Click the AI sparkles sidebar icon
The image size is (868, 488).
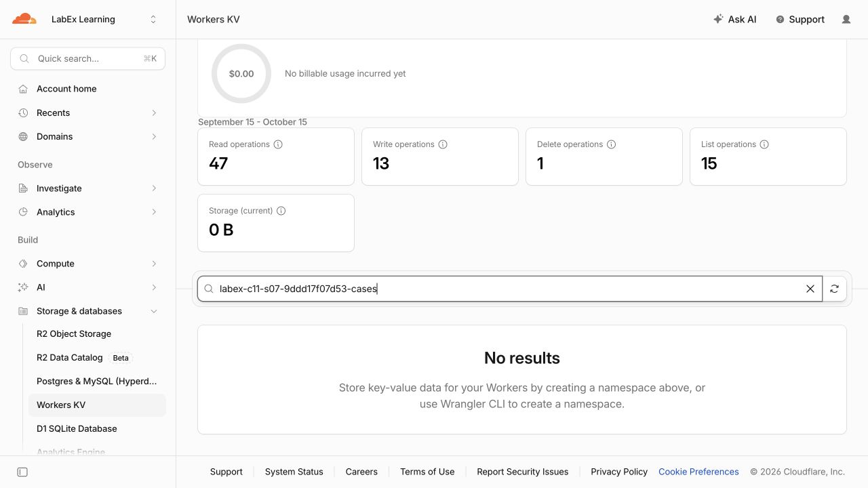tap(23, 287)
